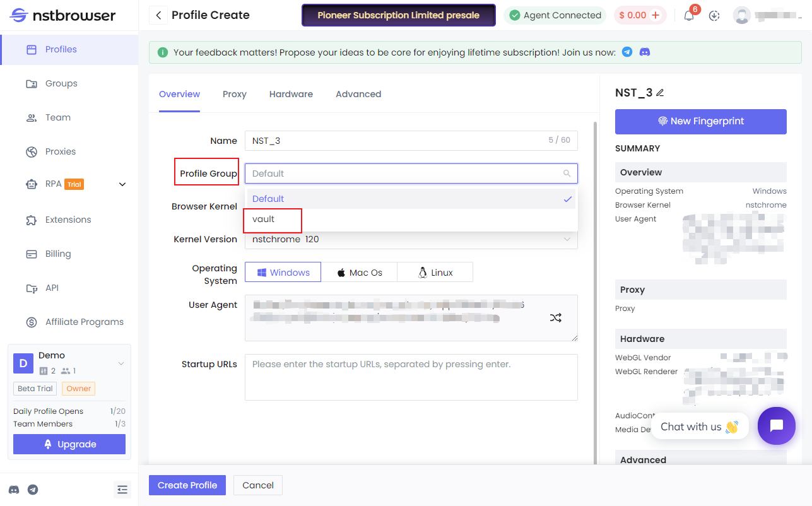Click the Upgrade button

click(69, 444)
